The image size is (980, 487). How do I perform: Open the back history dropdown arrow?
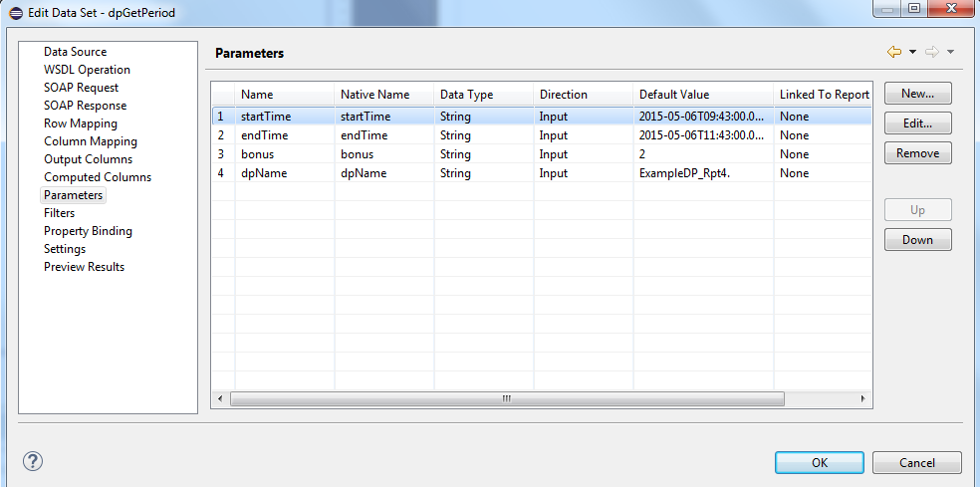pos(912,52)
